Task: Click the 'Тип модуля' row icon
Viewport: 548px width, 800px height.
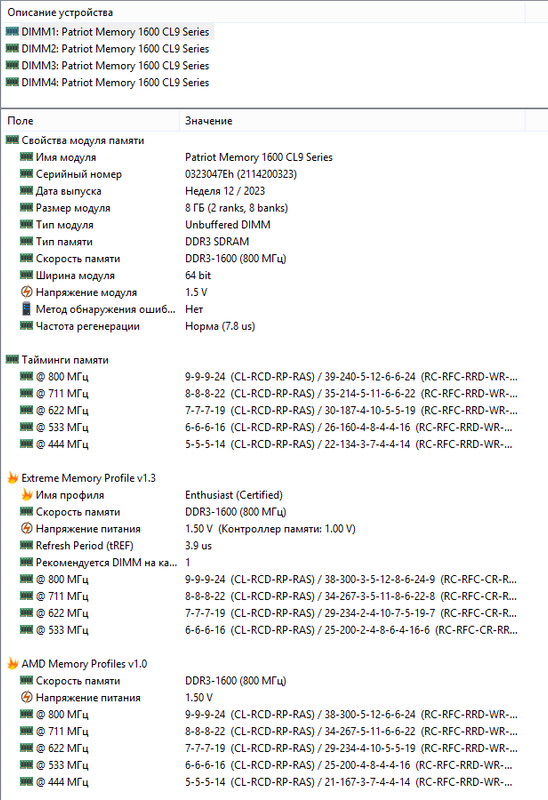Action: pos(27,224)
